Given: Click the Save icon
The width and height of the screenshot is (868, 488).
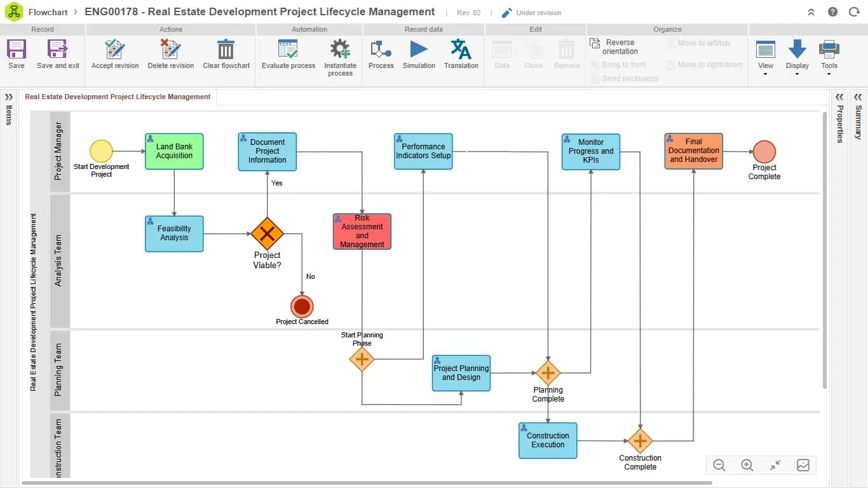Looking at the screenshot, I should 17,50.
